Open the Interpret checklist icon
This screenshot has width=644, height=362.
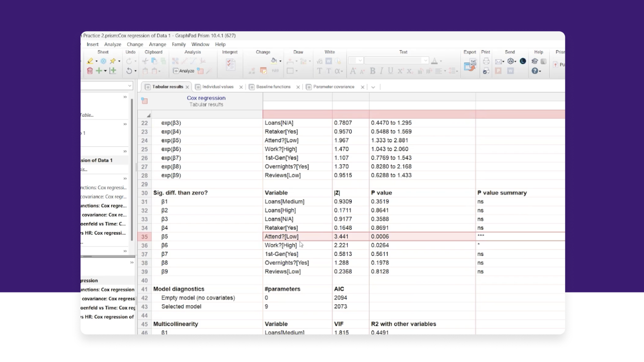[230, 65]
